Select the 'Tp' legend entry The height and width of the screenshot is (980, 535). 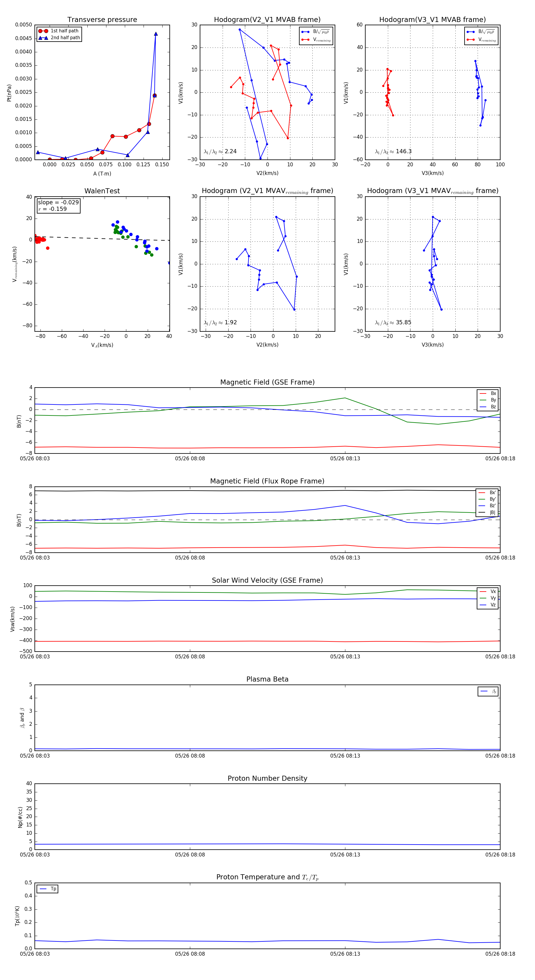48,889
